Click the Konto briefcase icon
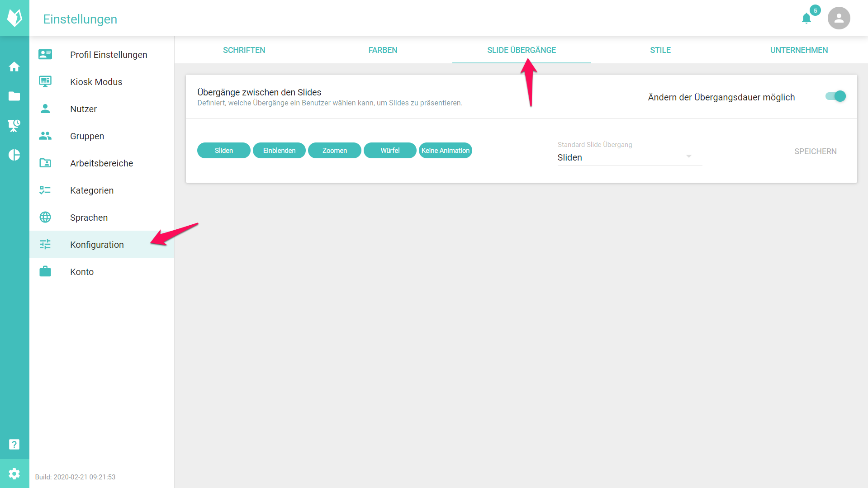868x488 pixels. click(45, 271)
